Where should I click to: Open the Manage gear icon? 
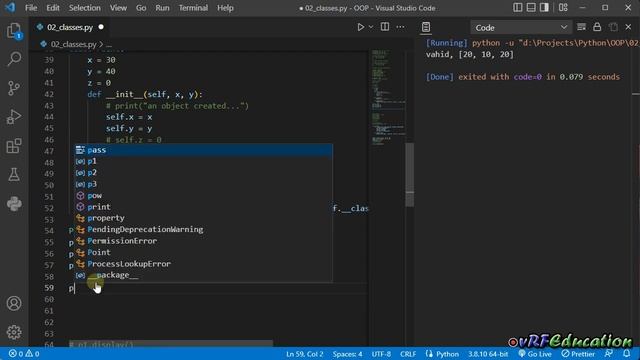[14, 332]
